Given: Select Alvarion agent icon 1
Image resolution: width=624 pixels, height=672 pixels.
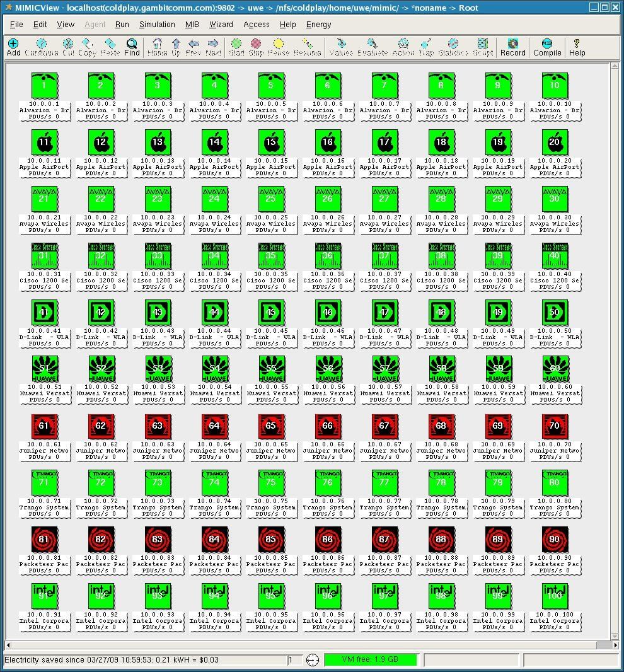Looking at the screenshot, I should point(44,85).
